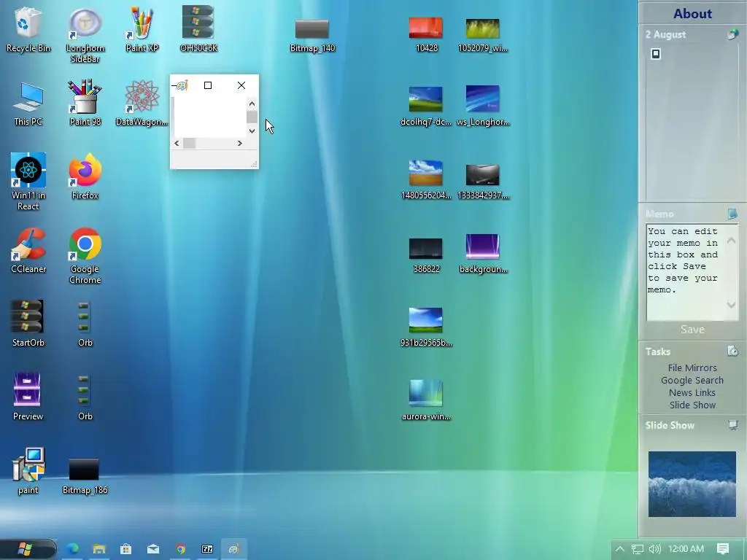This screenshot has width=747, height=560.
Task: Maximize the small paint window
Action: point(208,85)
